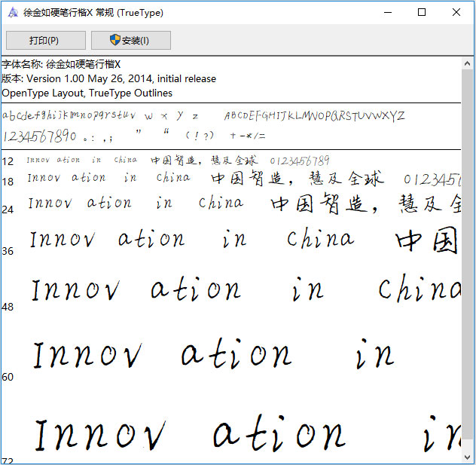Screen dimensions: 476x465
Task: Click the size label 12
Action: point(8,161)
